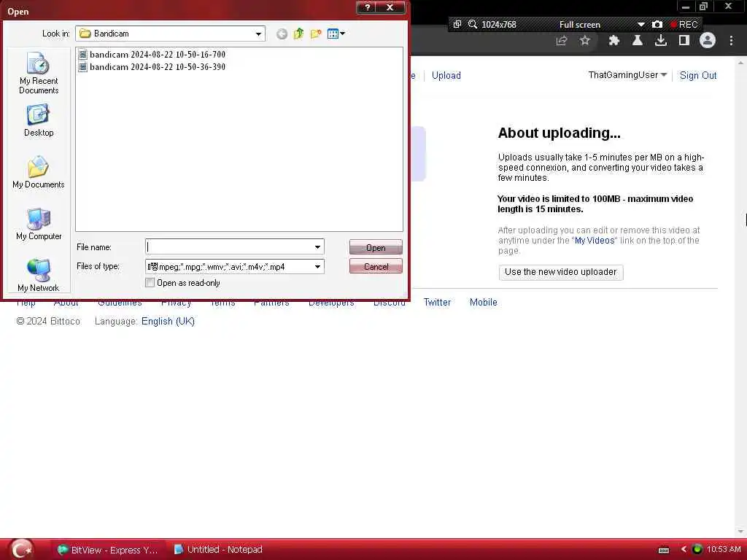
Task: Click Bandicam screenshot camera icon
Action: 657,24
